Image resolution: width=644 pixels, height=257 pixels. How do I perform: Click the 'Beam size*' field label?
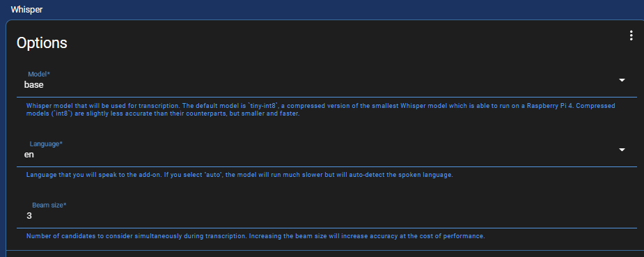pyautogui.click(x=49, y=205)
